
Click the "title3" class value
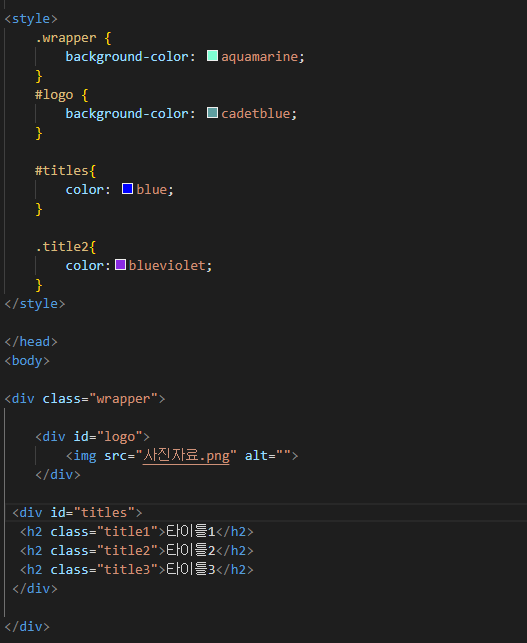click(128, 570)
